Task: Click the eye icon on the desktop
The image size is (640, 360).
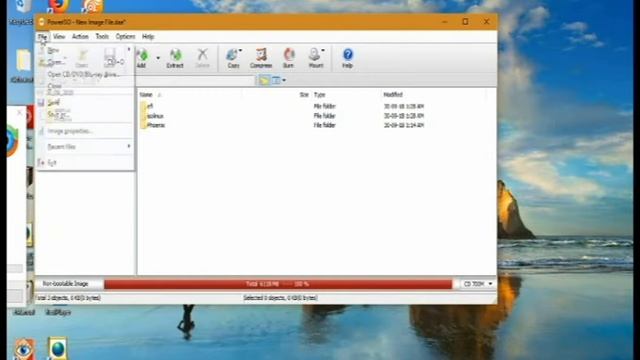Action: click(x=24, y=349)
